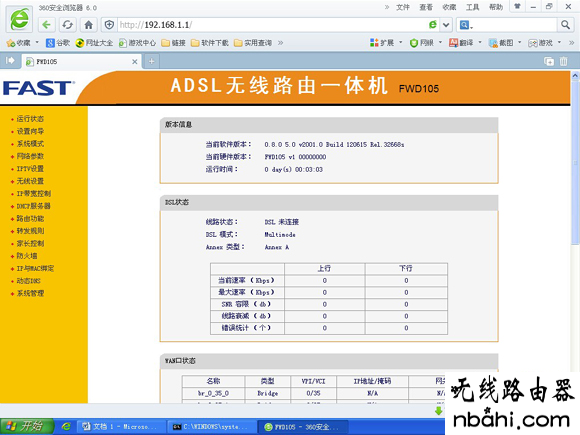Close the FWD105 tab
The height and width of the screenshot is (435, 580).
pos(135,62)
